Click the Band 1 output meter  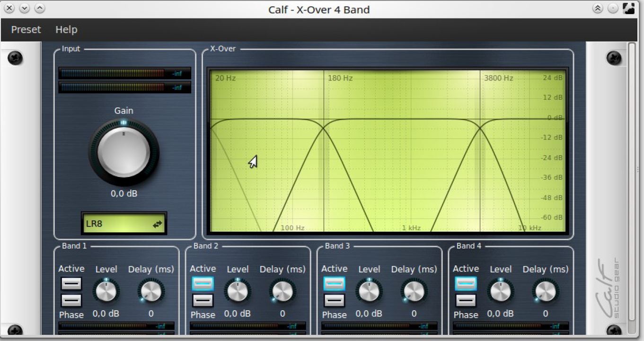(116, 326)
